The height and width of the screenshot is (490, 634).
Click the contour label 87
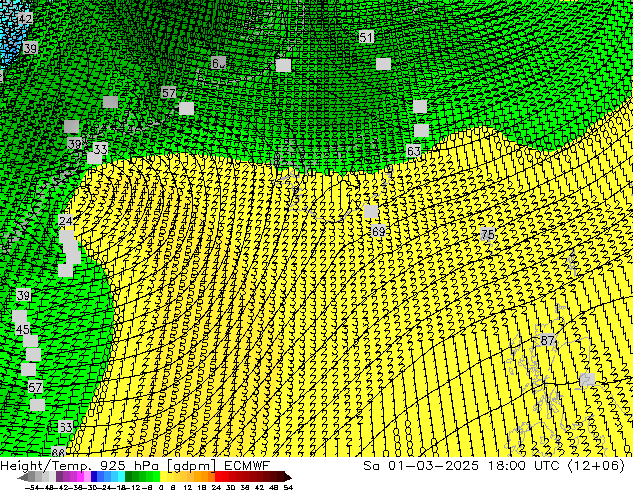point(547,340)
